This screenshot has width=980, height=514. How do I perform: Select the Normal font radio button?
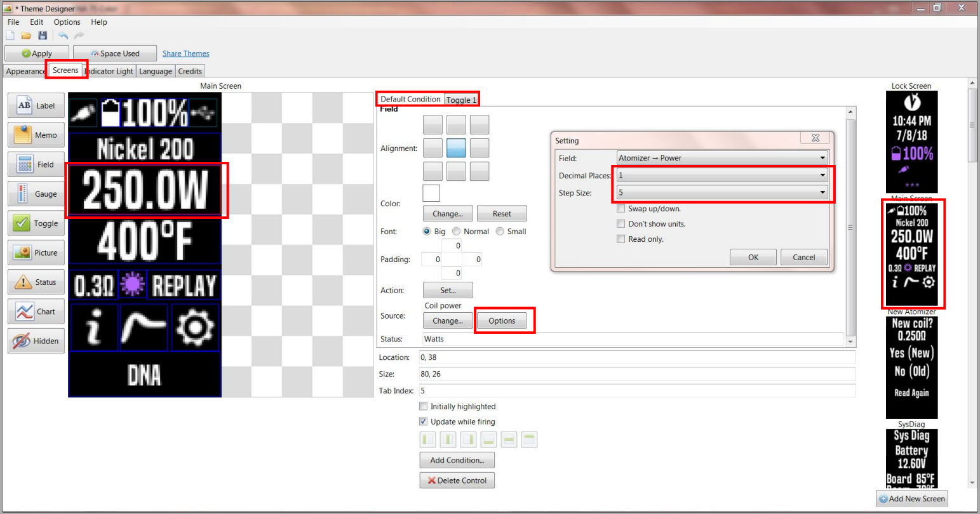coord(456,232)
